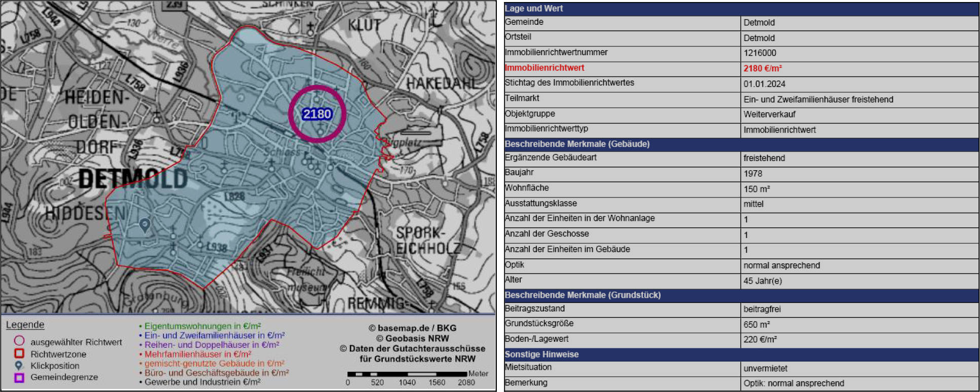
Task: Click the Immobilienrichtwerttyp row label
Action: click(546, 129)
